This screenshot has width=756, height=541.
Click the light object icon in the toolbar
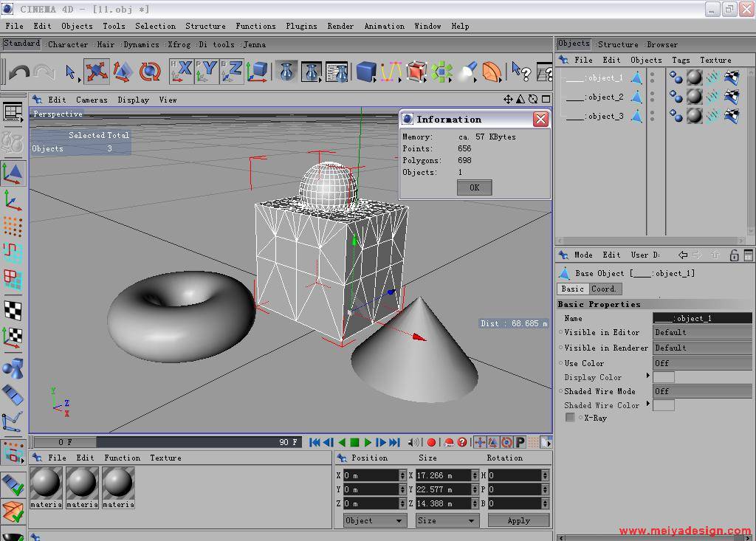pyautogui.click(x=467, y=72)
